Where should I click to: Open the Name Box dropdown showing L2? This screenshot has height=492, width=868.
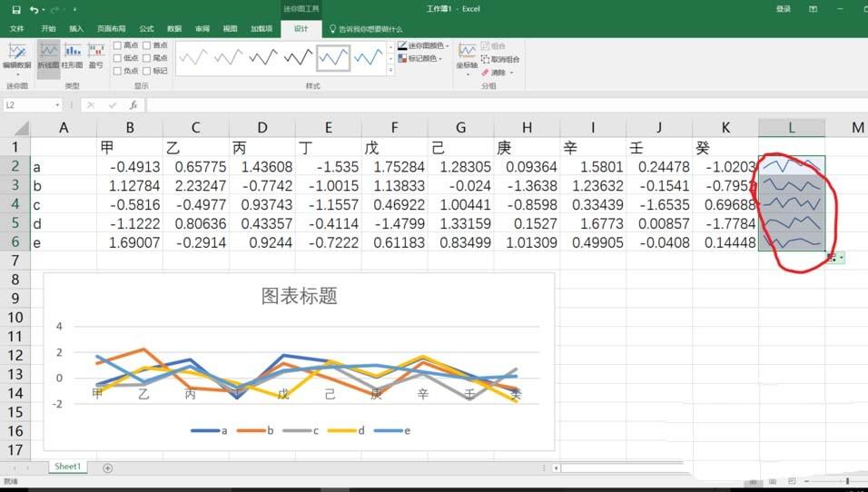57,105
